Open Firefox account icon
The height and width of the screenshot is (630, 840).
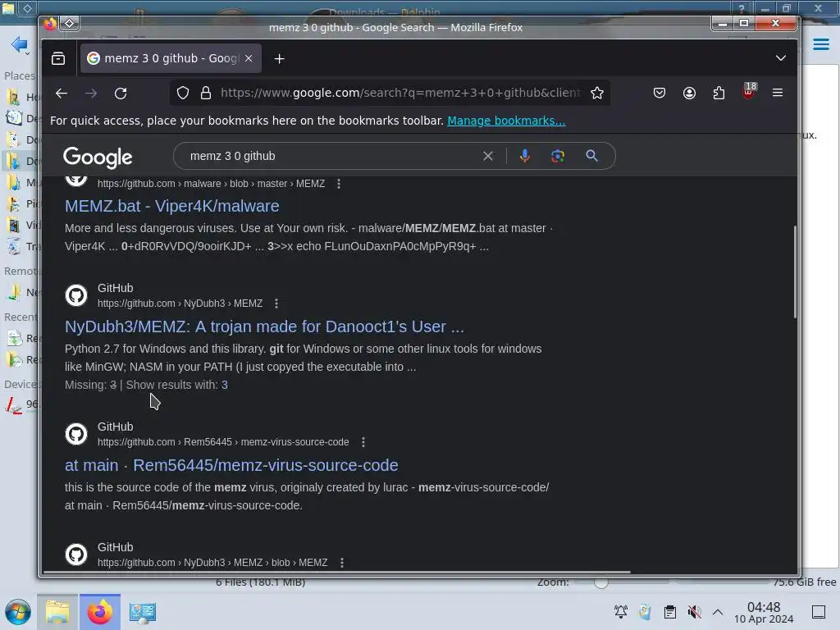click(689, 94)
